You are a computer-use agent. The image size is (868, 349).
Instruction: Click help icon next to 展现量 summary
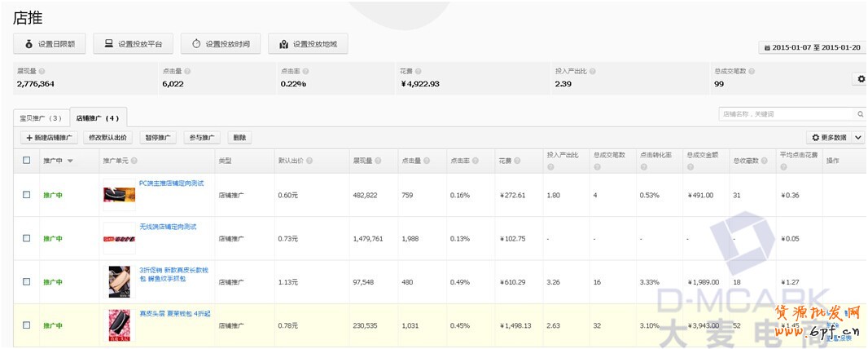(42, 72)
